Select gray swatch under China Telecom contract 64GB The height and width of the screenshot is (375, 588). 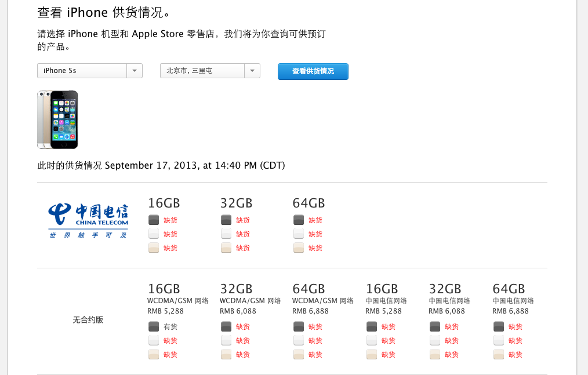coord(299,220)
